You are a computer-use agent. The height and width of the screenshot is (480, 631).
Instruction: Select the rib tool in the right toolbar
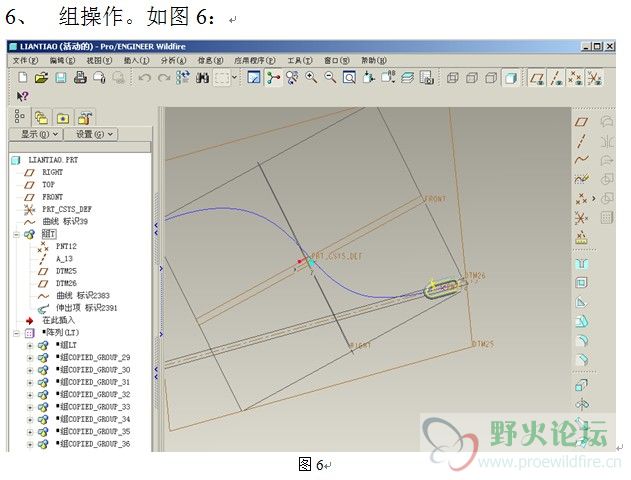pyautogui.click(x=582, y=302)
